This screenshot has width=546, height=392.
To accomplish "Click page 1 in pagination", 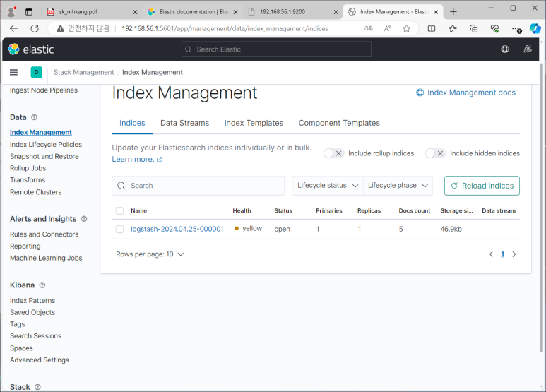I will [x=502, y=254].
